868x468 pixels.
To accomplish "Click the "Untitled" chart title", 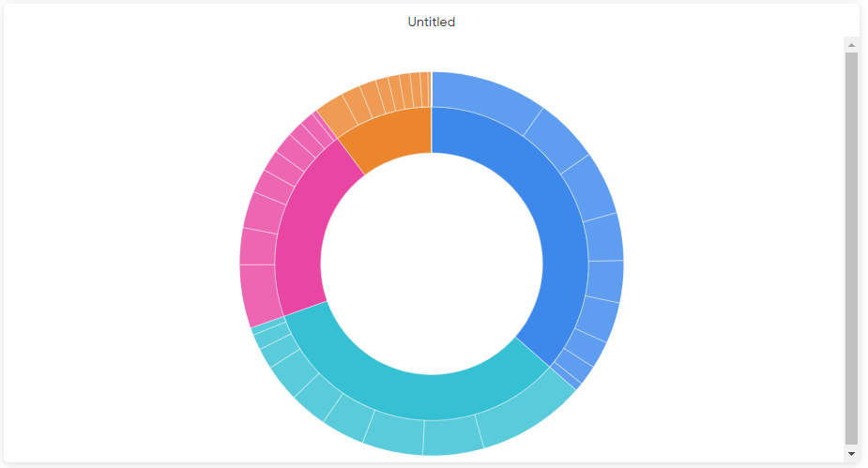I will 432,23.
